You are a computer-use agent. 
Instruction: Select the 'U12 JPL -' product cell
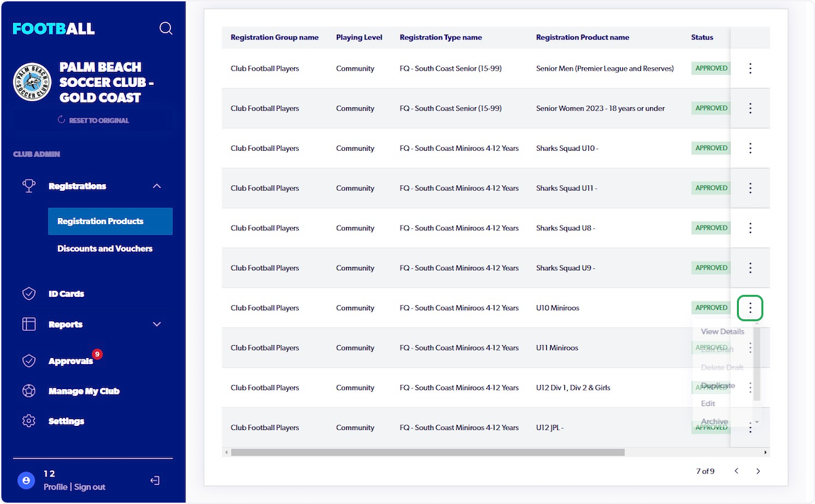(549, 428)
